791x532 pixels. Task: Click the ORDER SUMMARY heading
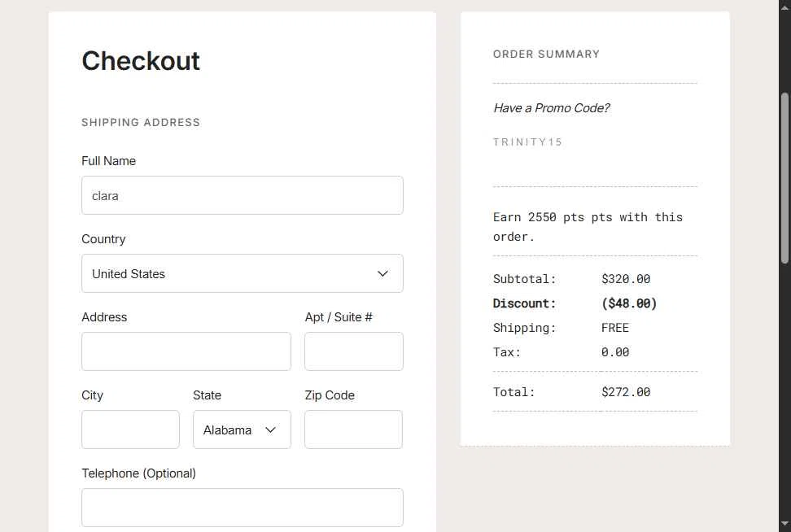pyautogui.click(x=546, y=54)
